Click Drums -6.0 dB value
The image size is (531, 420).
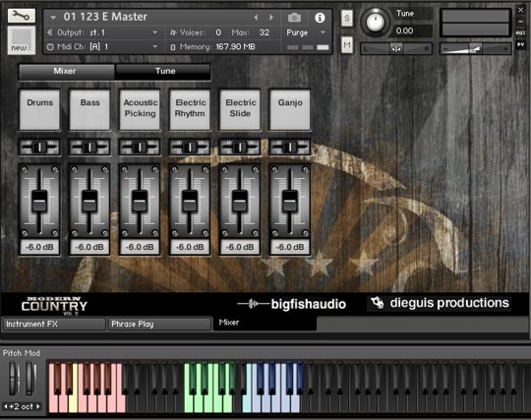39,247
